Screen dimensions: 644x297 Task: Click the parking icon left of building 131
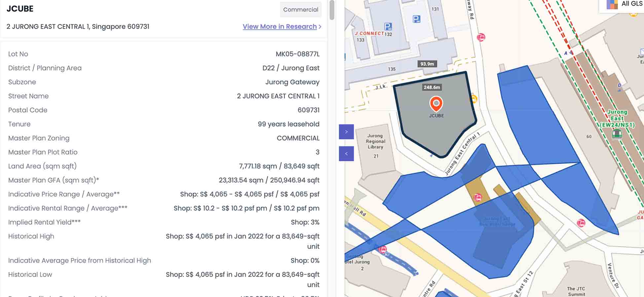tap(416, 19)
